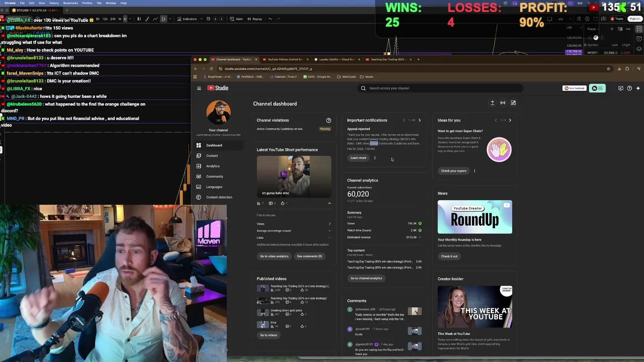Screen dimensions: 644x362
Task: Click the Learn more button
Action: (358, 158)
